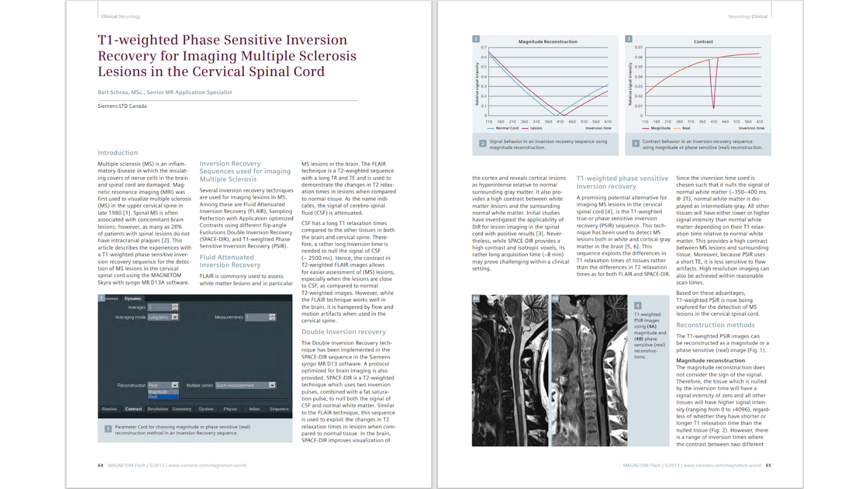Switch to the Contrast tab
Image resolution: width=868 pixels, height=489 pixels.
pyautogui.click(x=133, y=409)
